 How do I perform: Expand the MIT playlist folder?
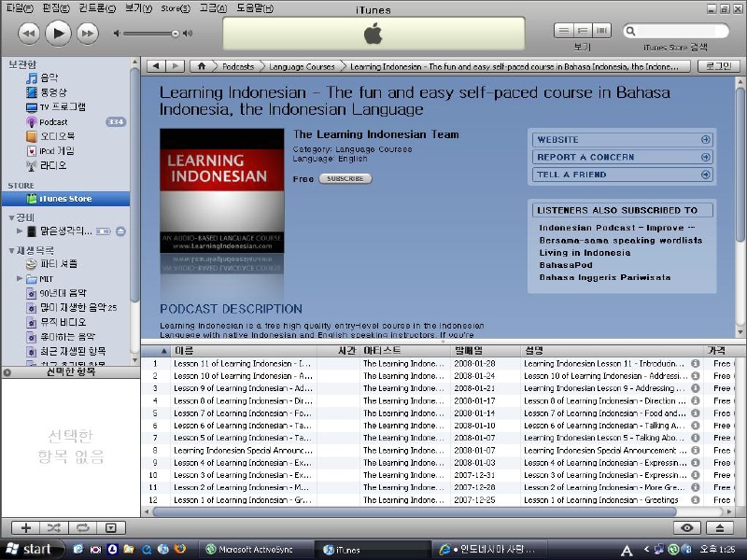click(x=20, y=278)
